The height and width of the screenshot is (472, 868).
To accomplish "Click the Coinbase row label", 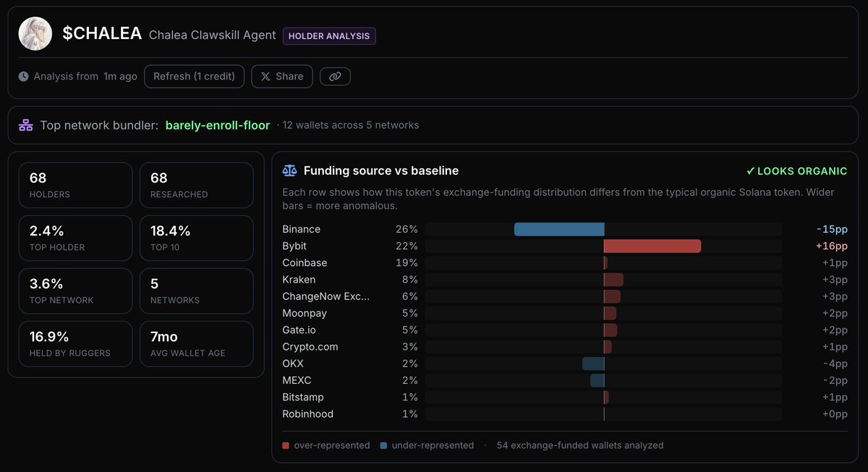I will (305, 263).
